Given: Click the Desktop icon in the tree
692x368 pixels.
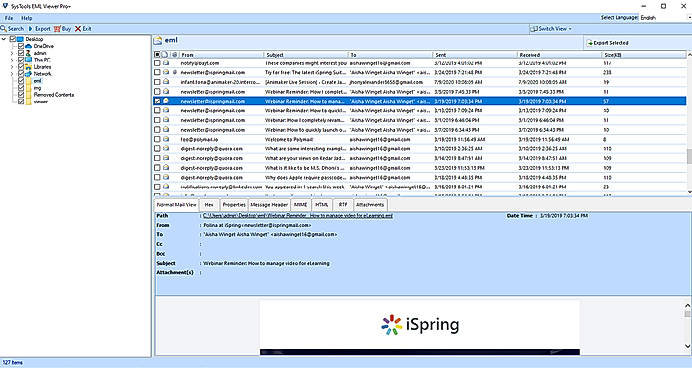Looking at the screenshot, I should pyautogui.click(x=20, y=39).
